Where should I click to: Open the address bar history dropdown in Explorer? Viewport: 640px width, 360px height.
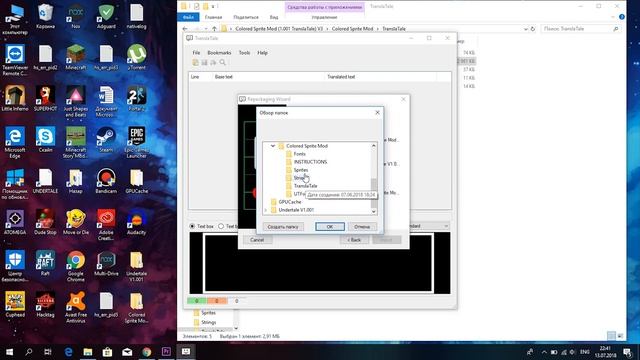pyautogui.click(x=526, y=29)
